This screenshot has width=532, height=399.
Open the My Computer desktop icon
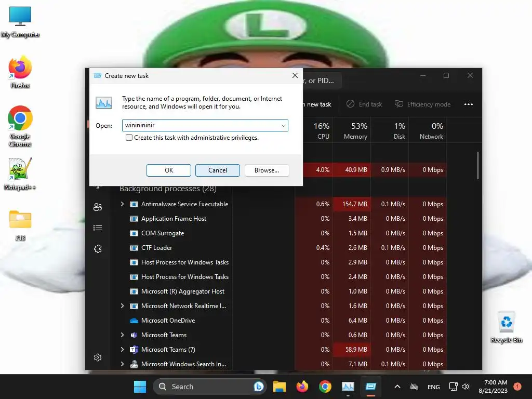pos(20,22)
